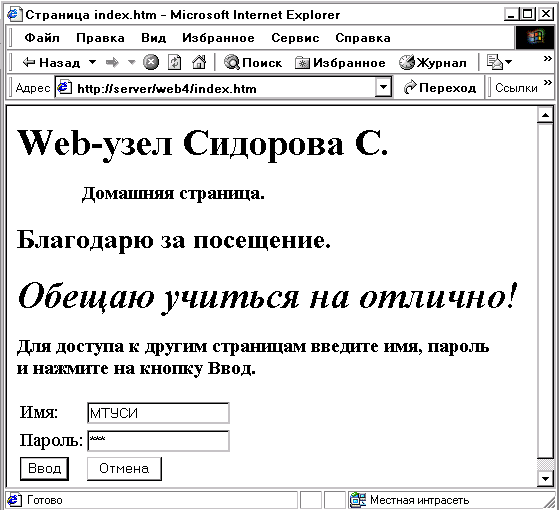559x510 pixels.
Task: Go to the Home page icon
Action: pyautogui.click(x=199, y=62)
